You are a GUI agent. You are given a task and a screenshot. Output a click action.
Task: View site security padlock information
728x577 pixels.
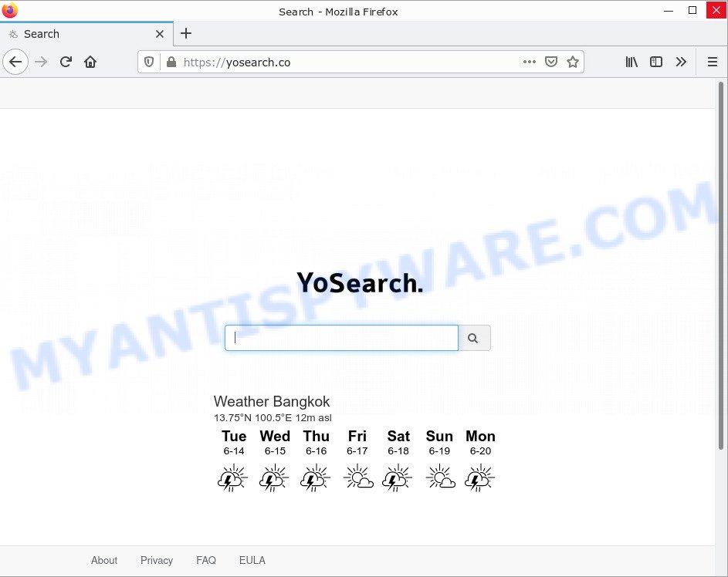tap(171, 62)
